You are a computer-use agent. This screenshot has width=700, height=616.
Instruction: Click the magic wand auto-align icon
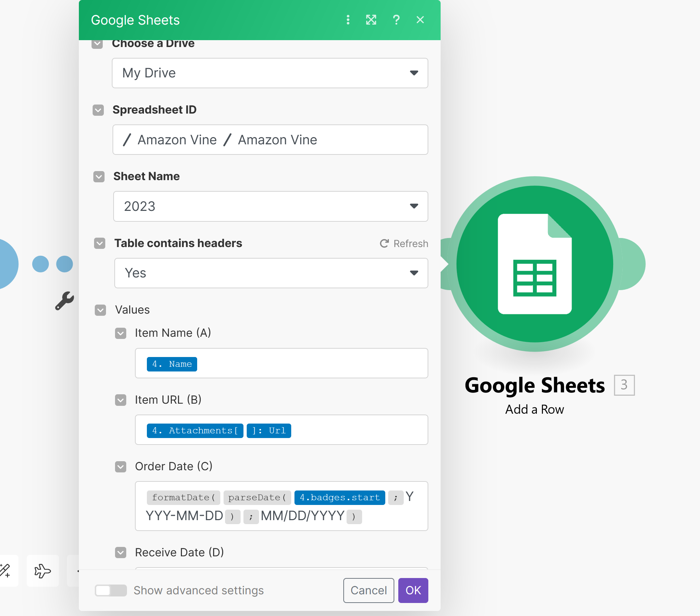(x=5, y=571)
